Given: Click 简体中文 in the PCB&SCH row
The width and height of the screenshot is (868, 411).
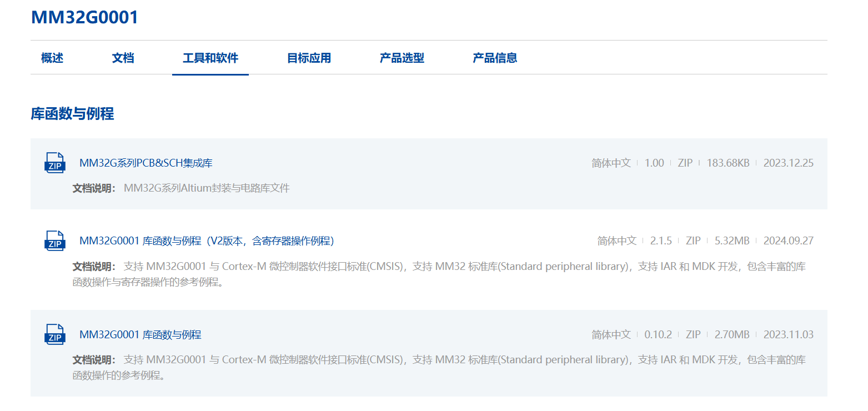Looking at the screenshot, I should (x=611, y=163).
